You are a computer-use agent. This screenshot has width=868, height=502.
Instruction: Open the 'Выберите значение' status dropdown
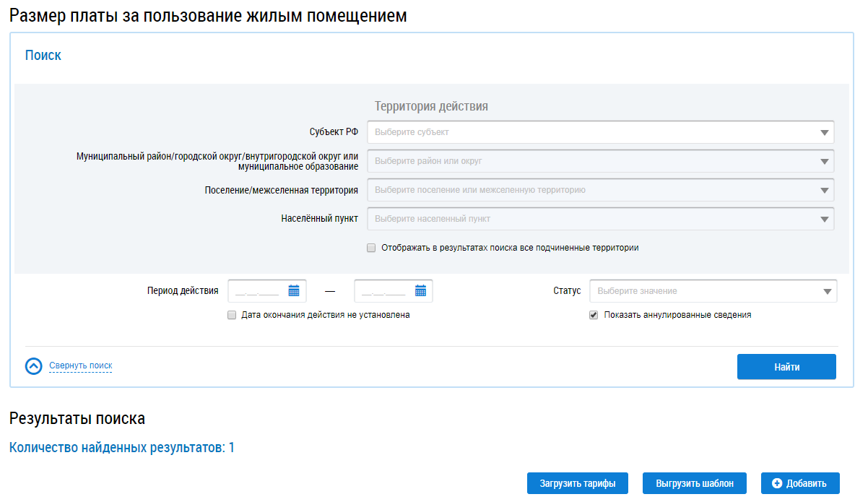[704, 291]
